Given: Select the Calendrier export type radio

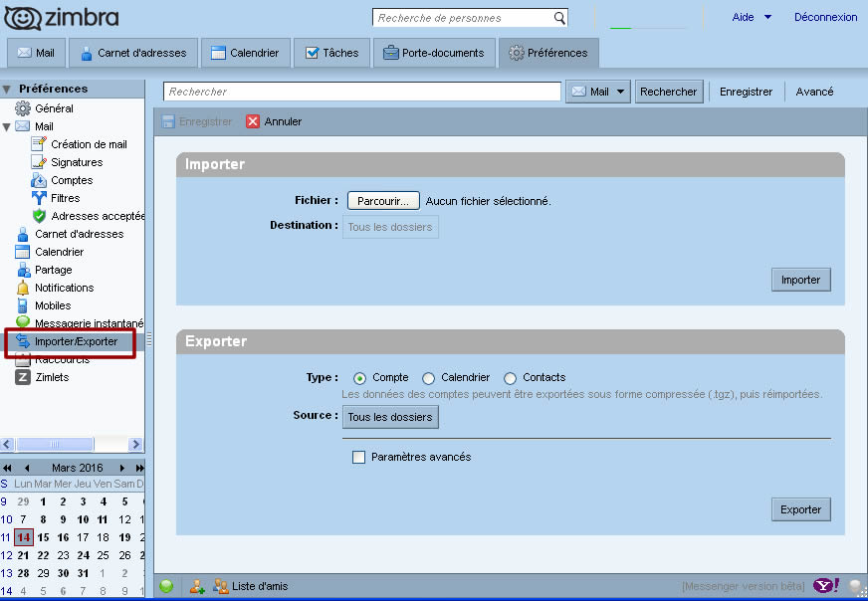Looking at the screenshot, I should coord(429,378).
